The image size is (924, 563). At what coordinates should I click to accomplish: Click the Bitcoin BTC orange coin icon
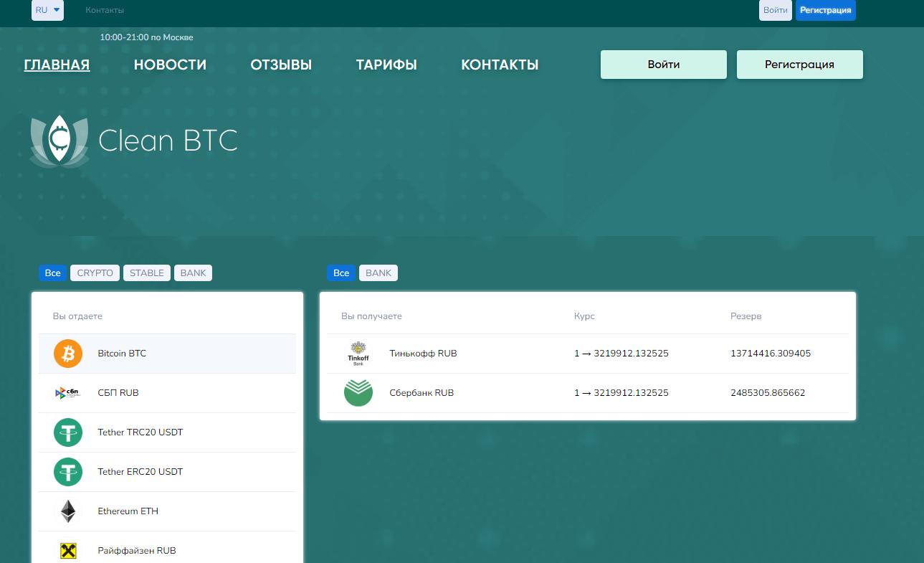coord(68,354)
